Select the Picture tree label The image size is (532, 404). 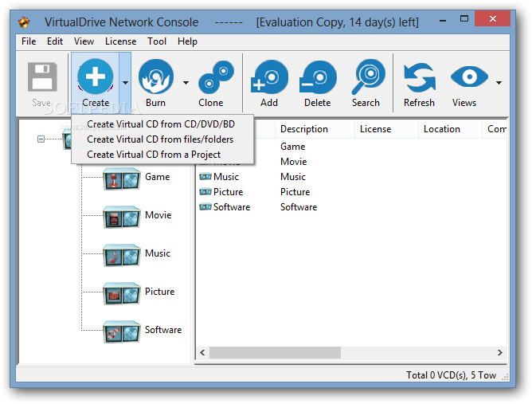click(x=159, y=292)
